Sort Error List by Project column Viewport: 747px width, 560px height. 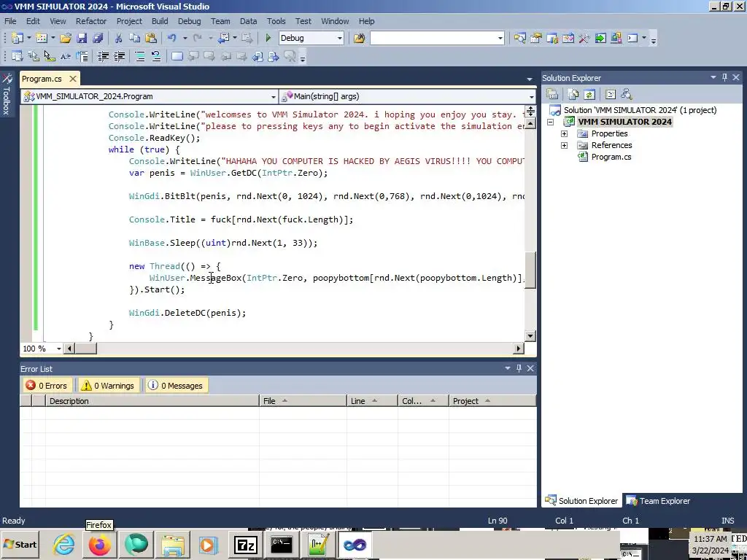pyautogui.click(x=492, y=401)
